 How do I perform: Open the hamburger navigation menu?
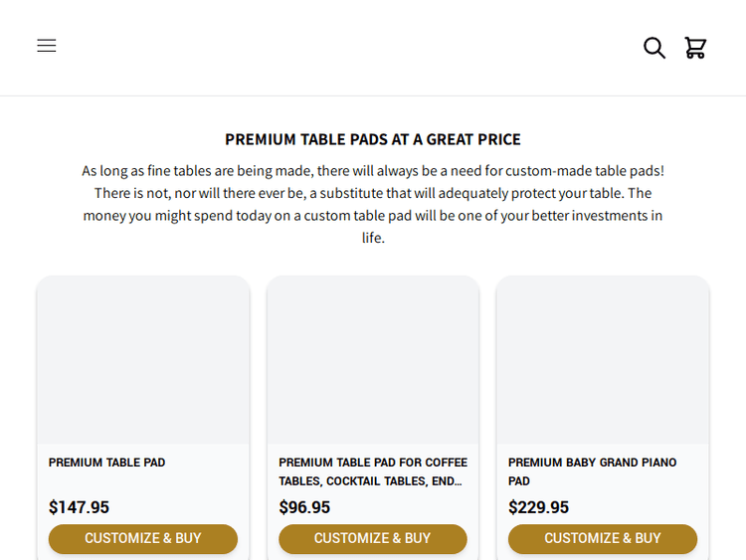tap(47, 46)
